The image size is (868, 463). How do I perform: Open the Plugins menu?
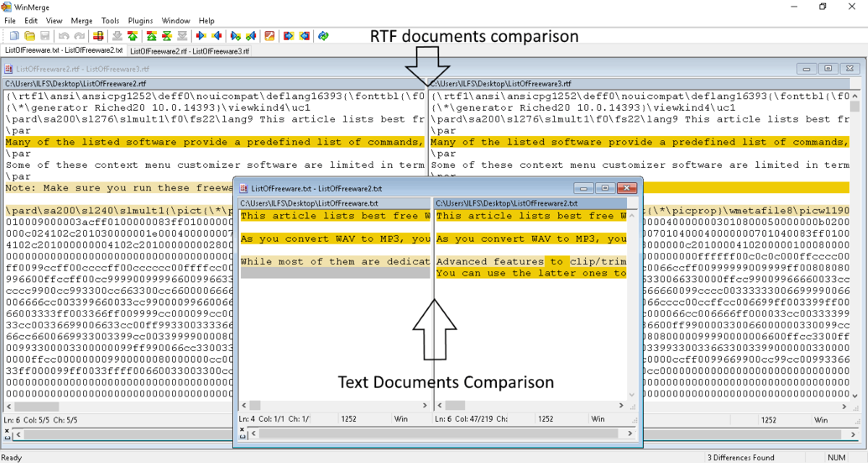click(x=140, y=21)
